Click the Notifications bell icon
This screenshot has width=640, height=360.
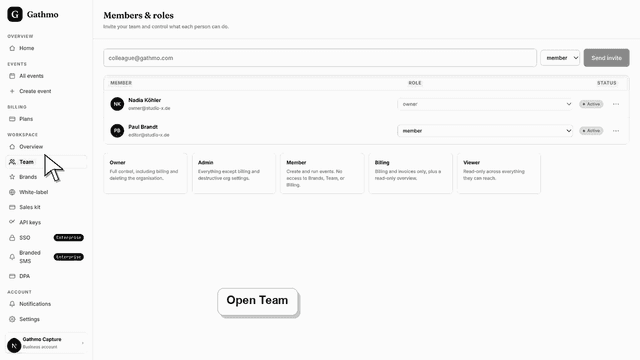pos(12,304)
